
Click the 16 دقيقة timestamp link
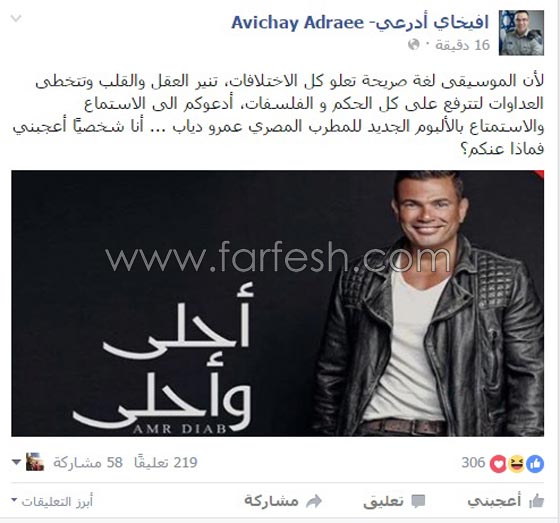click(x=462, y=45)
